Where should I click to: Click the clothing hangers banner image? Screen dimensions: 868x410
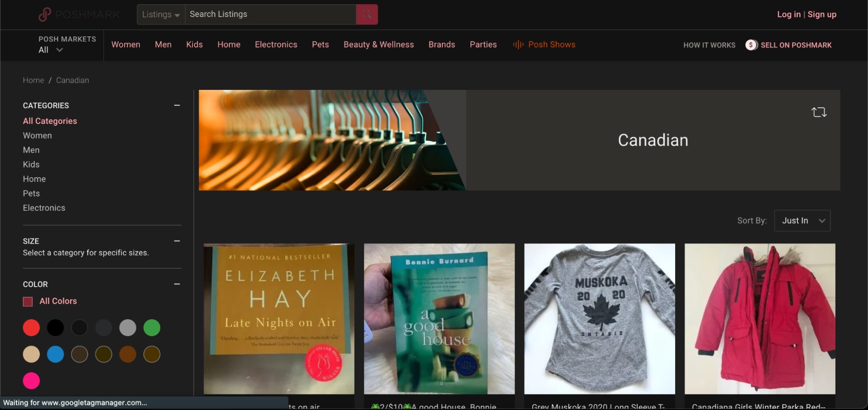(332, 140)
